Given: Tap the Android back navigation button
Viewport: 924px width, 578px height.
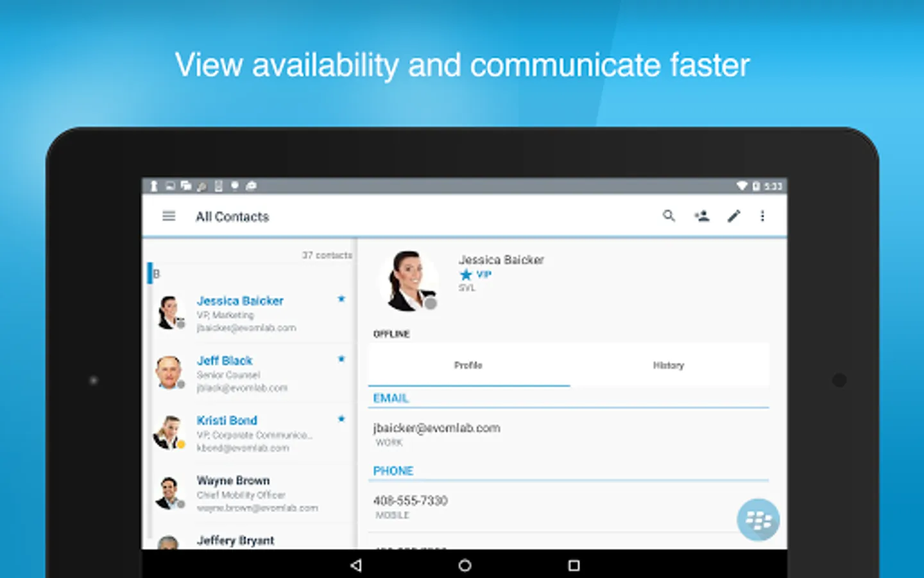Looking at the screenshot, I should 356,565.
